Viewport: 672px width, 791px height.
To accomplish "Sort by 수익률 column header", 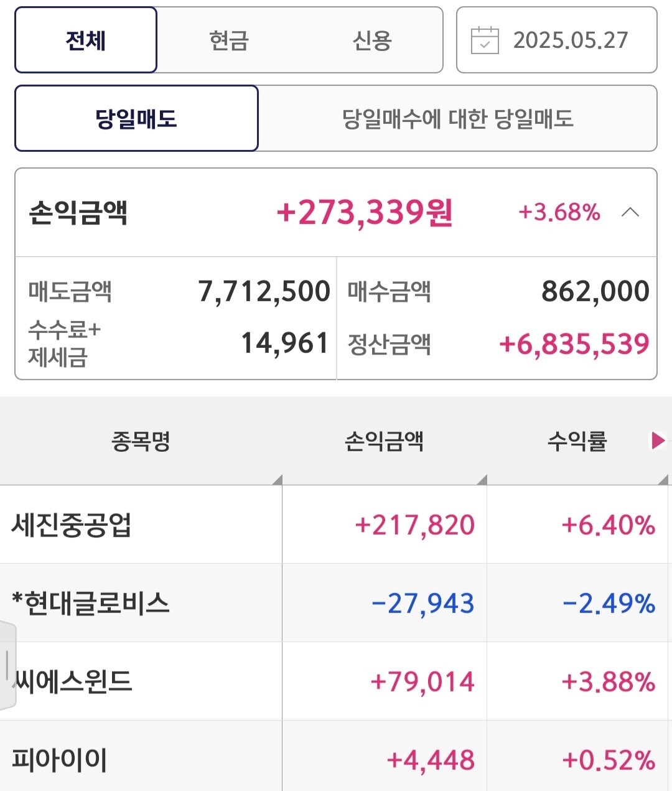I will [577, 441].
